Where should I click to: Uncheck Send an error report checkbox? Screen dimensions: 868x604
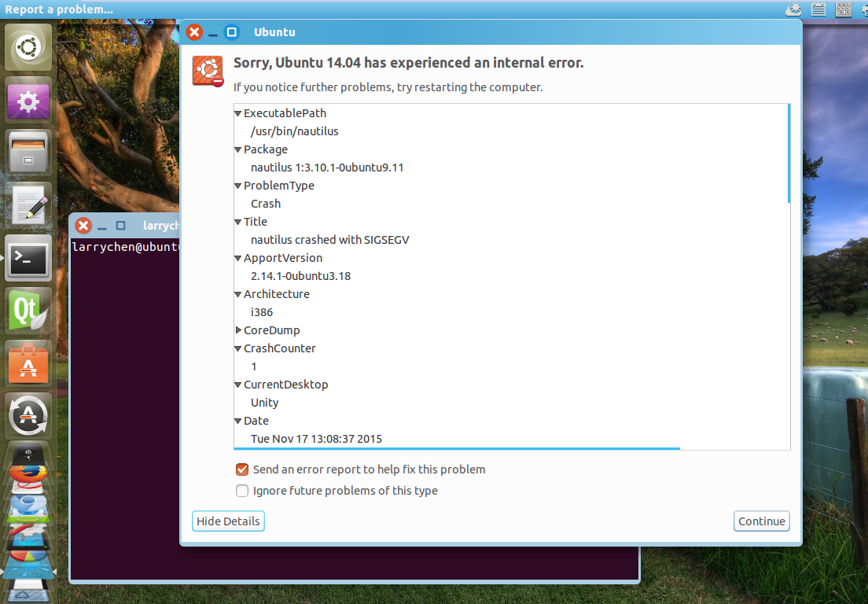click(242, 470)
